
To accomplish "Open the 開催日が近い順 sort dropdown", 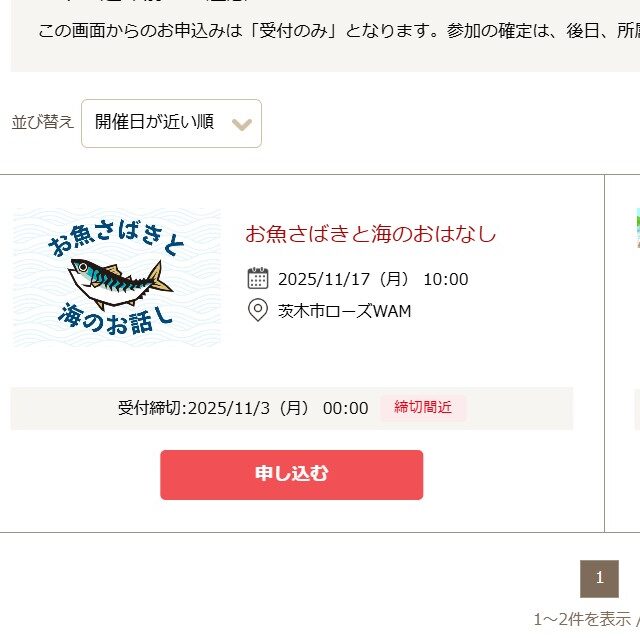I will click(x=170, y=123).
